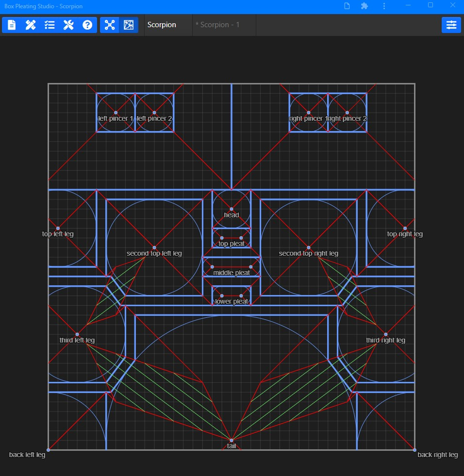This screenshot has height=476, width=464.
Task: Switch to Layout view
Action: 129,25
